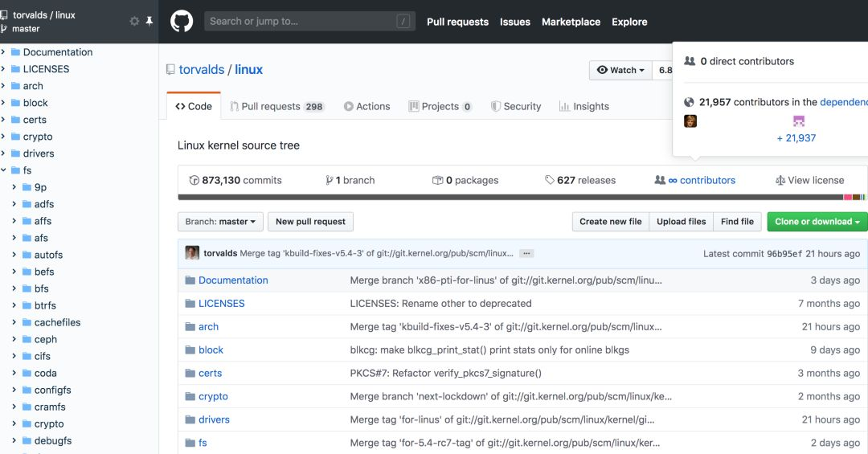Click the language breakdown color bar

(514, 197)
